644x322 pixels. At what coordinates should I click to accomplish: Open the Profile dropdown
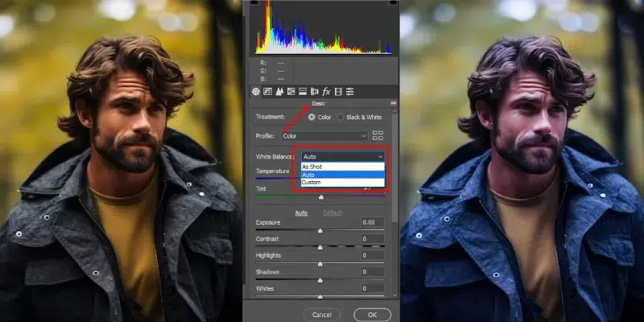click(324, 135)
